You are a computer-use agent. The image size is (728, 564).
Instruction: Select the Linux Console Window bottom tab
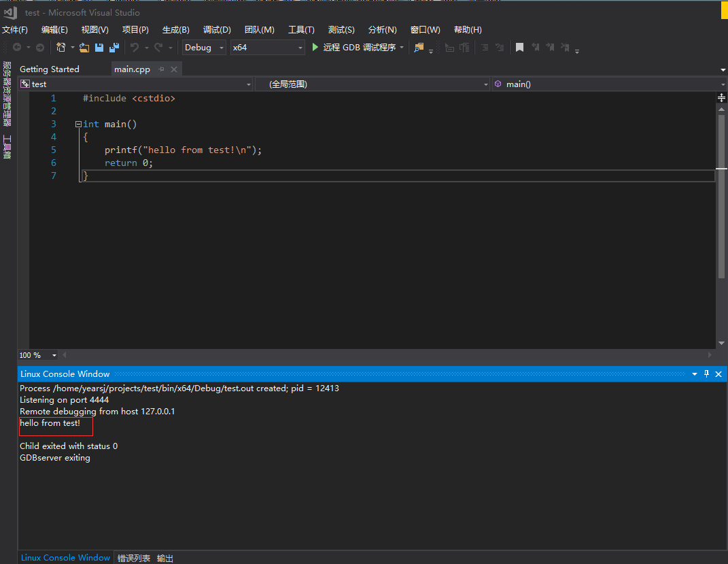point(65,557)
